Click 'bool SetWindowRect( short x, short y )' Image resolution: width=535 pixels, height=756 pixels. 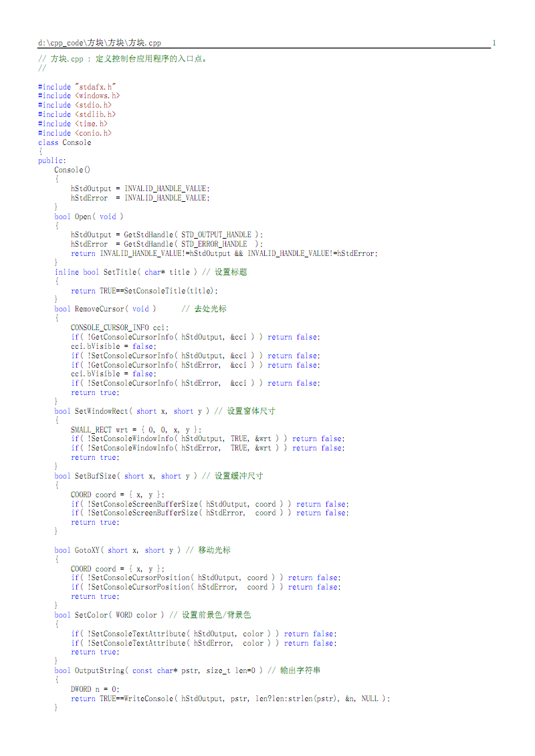[132, 411]
